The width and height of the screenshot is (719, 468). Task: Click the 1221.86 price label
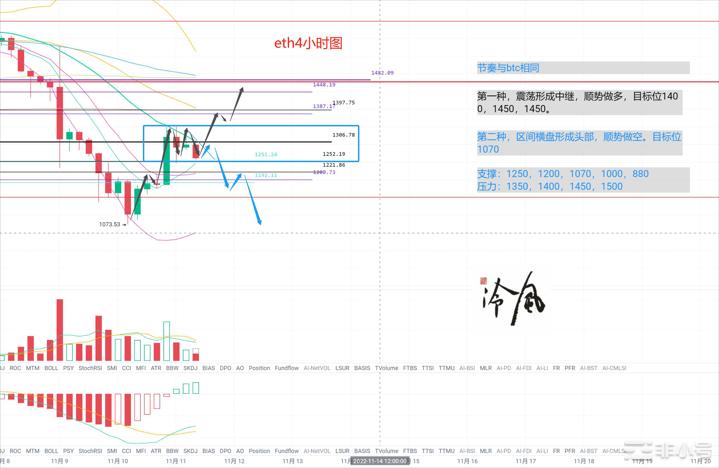334,165
